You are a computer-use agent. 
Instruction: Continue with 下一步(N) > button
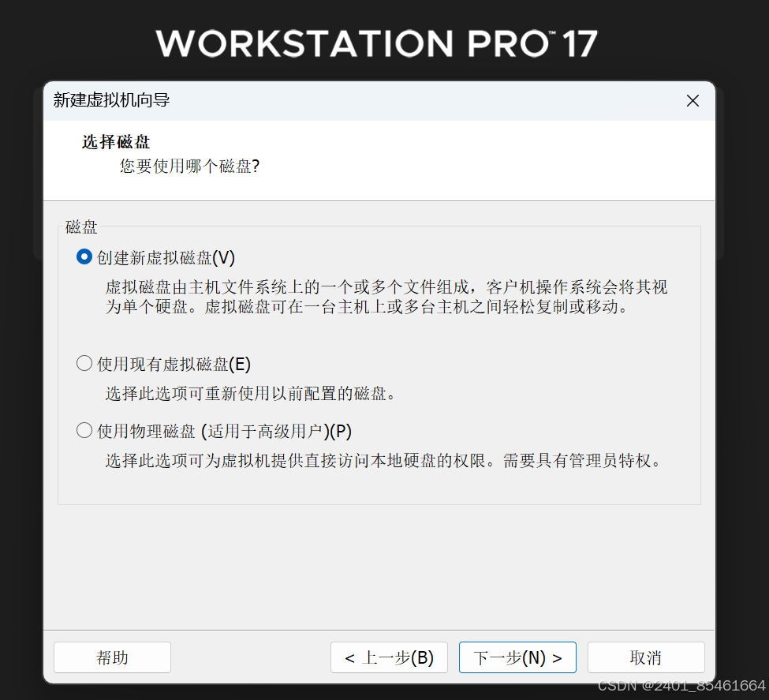pos(517,657)
